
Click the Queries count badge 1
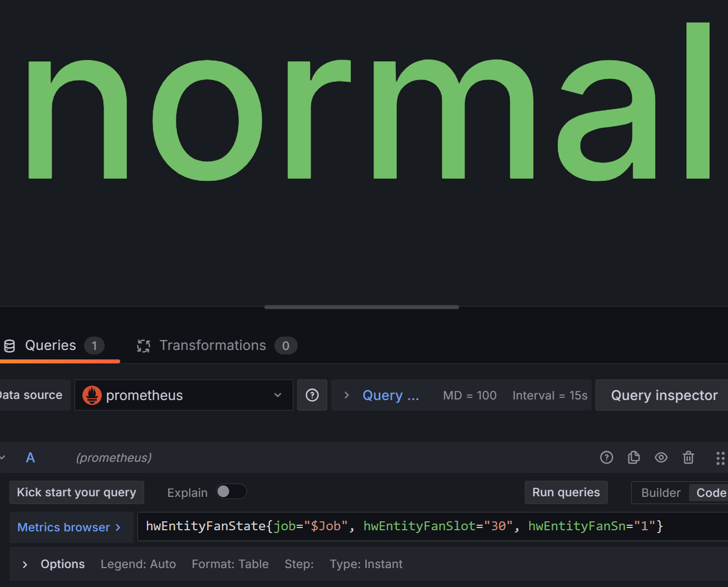click(94, 346)
